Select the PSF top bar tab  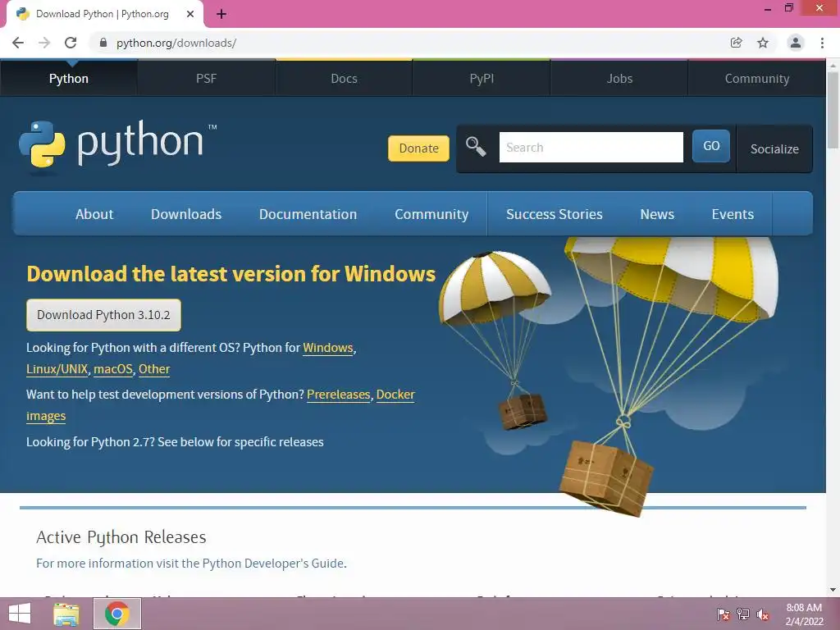(x=206, y=78)
